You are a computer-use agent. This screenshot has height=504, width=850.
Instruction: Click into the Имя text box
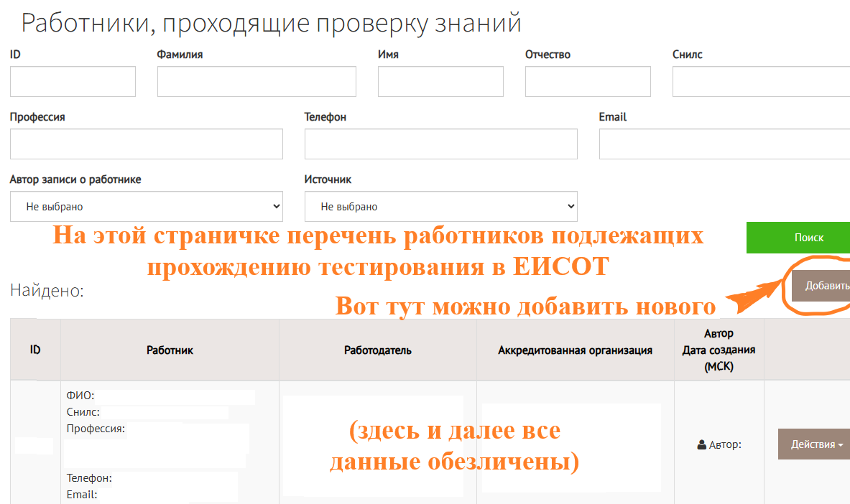[x=440, y=81]
